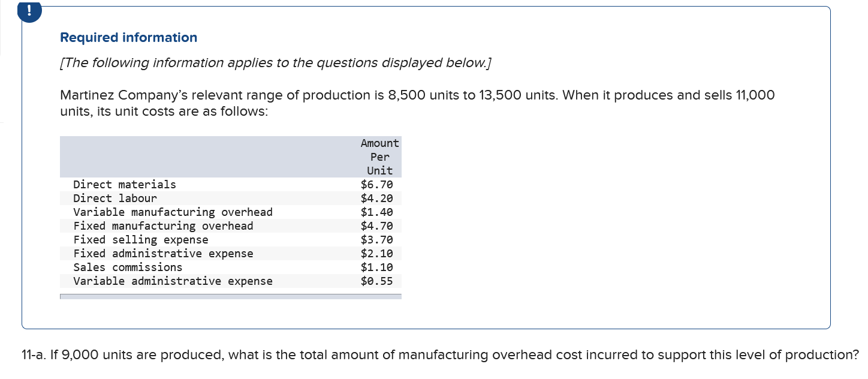Click the $2.10 fixed administrative amount

pyautogui.click(x=377, y=254)
